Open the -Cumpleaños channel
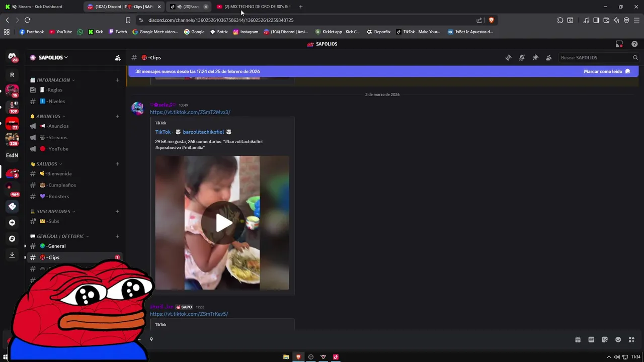 point(74,185)
